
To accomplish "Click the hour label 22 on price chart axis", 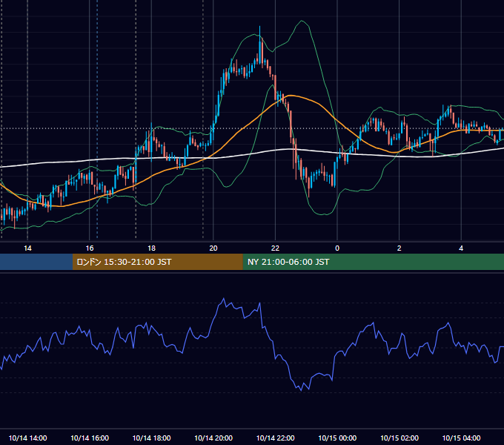I will 275,248.
